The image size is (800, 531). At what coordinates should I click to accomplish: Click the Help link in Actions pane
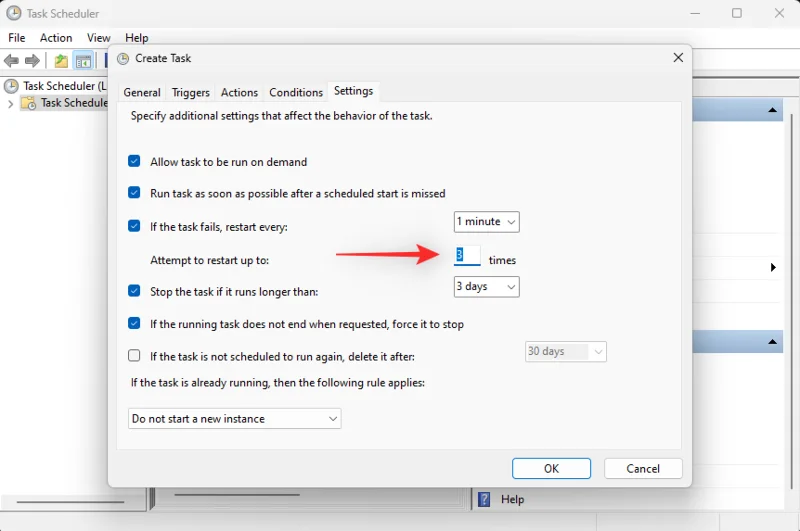click(512, 499)
